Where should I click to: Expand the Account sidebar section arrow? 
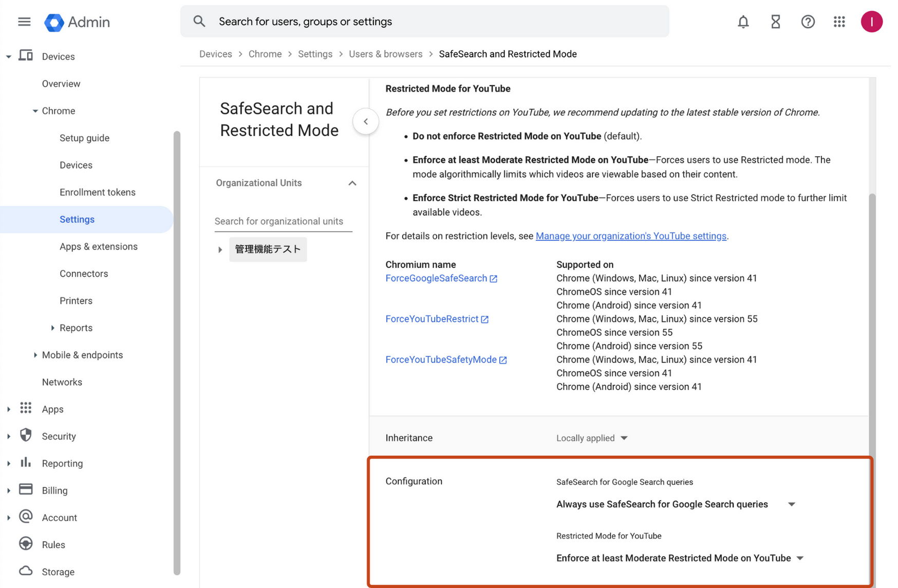tap(9, 518)
